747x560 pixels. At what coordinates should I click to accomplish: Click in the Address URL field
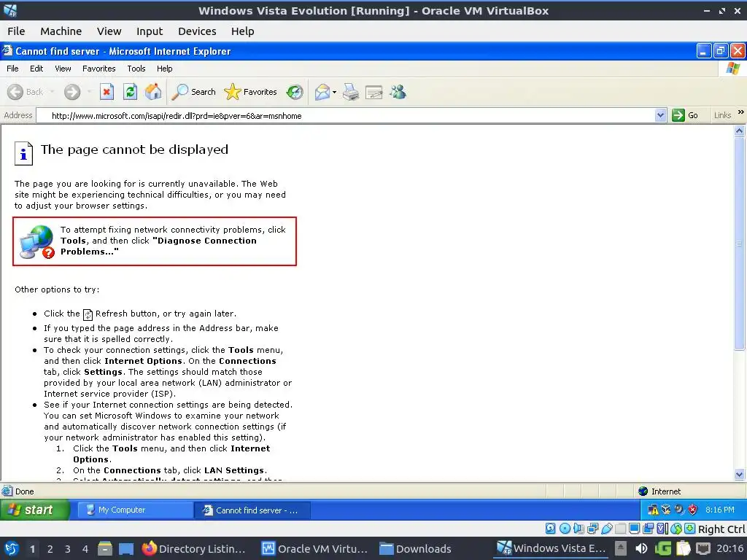352,116
